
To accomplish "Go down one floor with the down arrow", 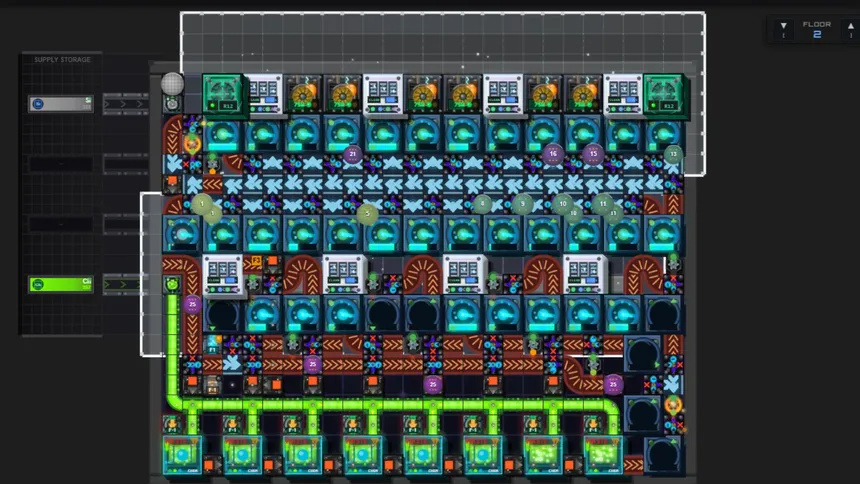I will tap(784, 29).
